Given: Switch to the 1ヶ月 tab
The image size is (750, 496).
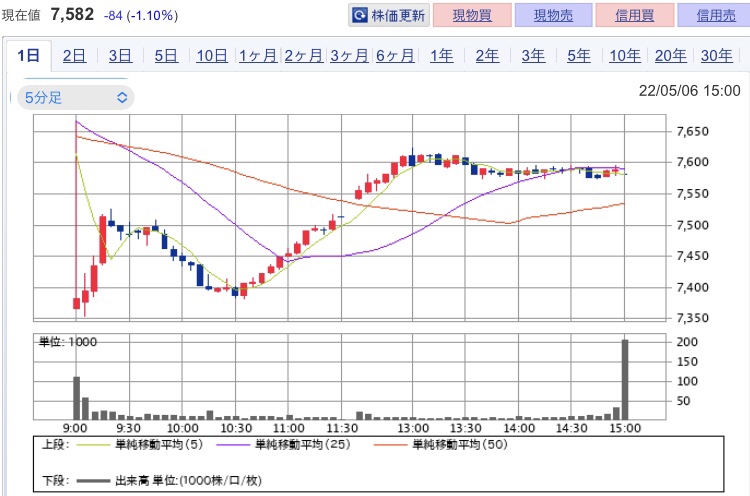Looking at the screenshot, I should tap(258, 56).
